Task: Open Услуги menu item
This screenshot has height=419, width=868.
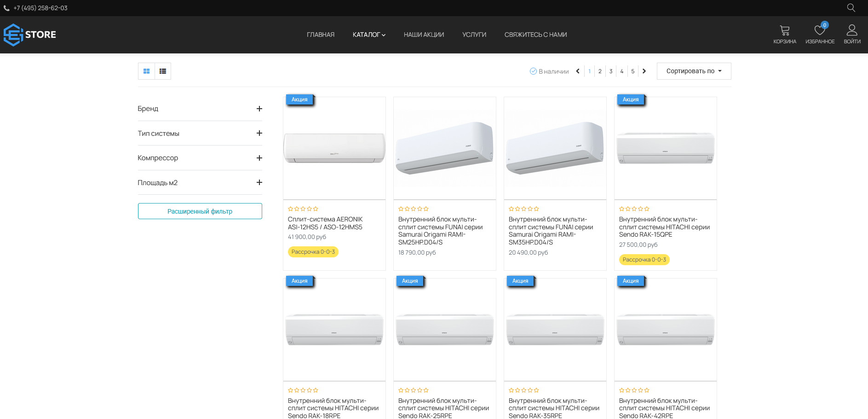Action: coord(474,35)
